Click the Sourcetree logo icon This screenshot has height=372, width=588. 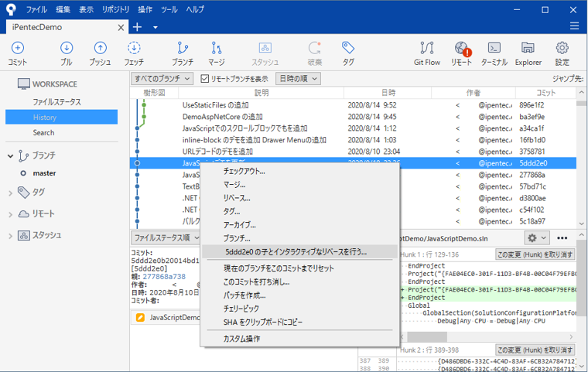tap(12, 9)
